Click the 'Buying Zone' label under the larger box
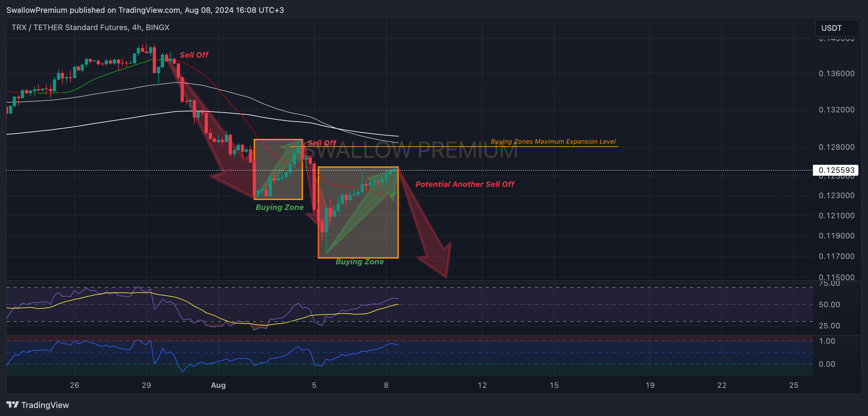The image size is (868, 416). tap(360, 262)
